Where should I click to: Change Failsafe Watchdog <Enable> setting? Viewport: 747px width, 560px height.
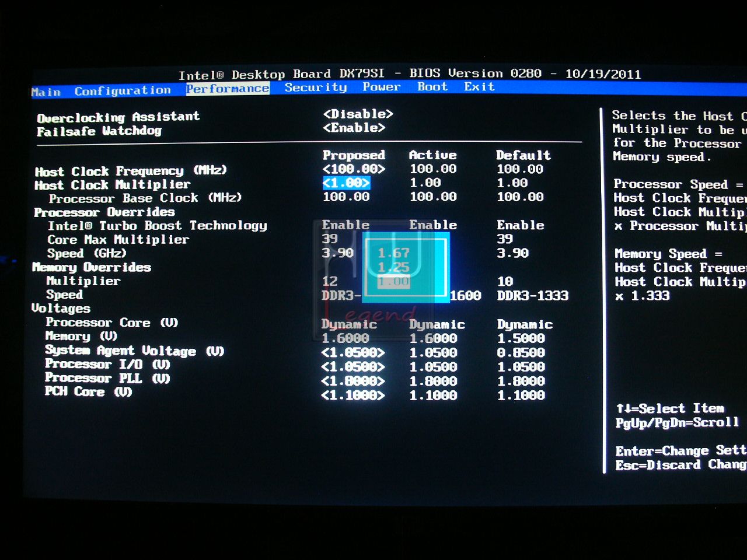click(x=354, y=127)
